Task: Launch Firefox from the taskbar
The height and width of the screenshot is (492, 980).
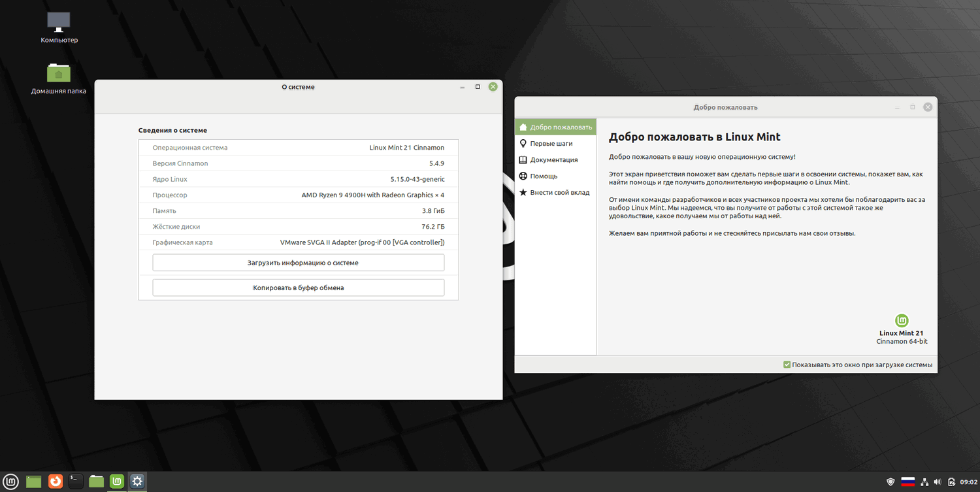Action: 56,482
